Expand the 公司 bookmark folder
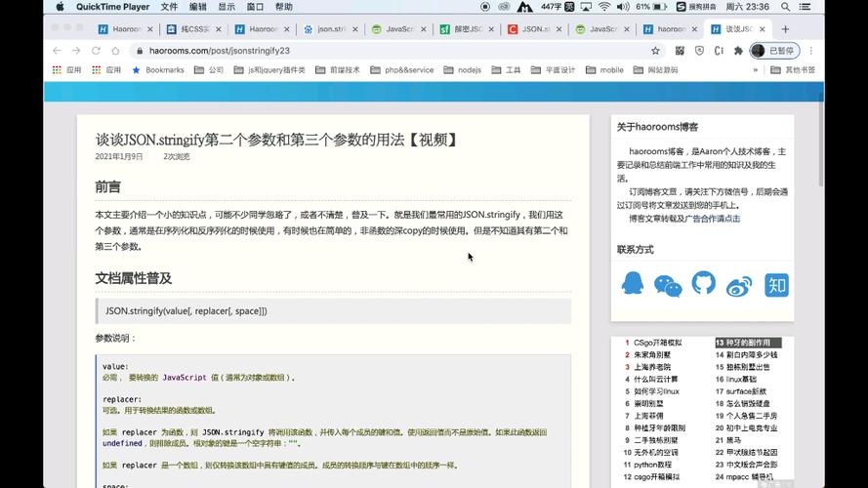Image resolution: width=868 pixels, height=488 pixels. tap(209, 69)
